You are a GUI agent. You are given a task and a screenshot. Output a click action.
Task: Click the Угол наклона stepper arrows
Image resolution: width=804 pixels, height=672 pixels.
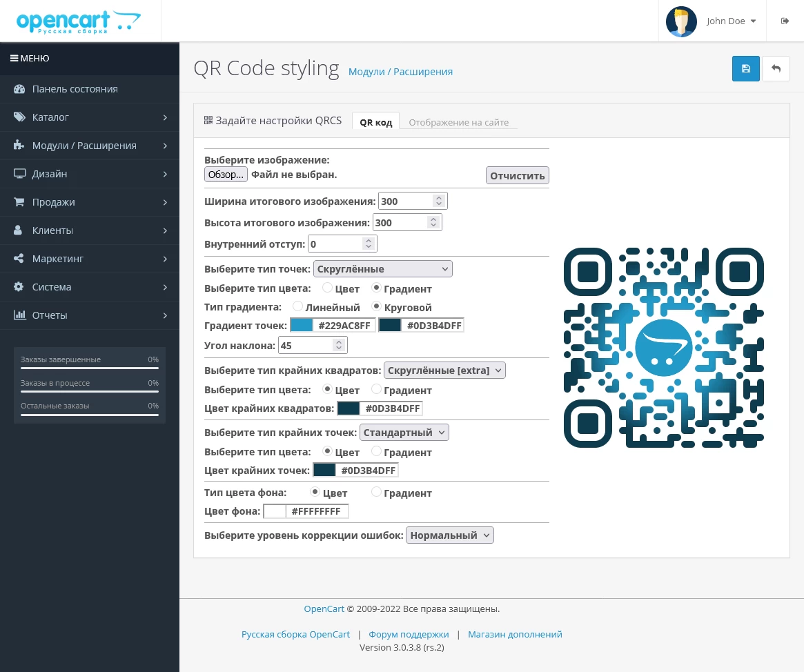click(x=338, y=346)
